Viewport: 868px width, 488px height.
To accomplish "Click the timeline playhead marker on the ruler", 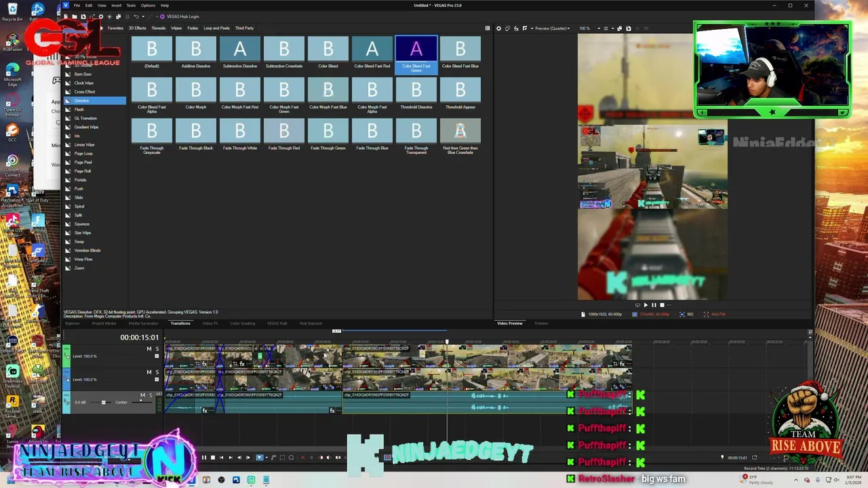I will (447, 342).
